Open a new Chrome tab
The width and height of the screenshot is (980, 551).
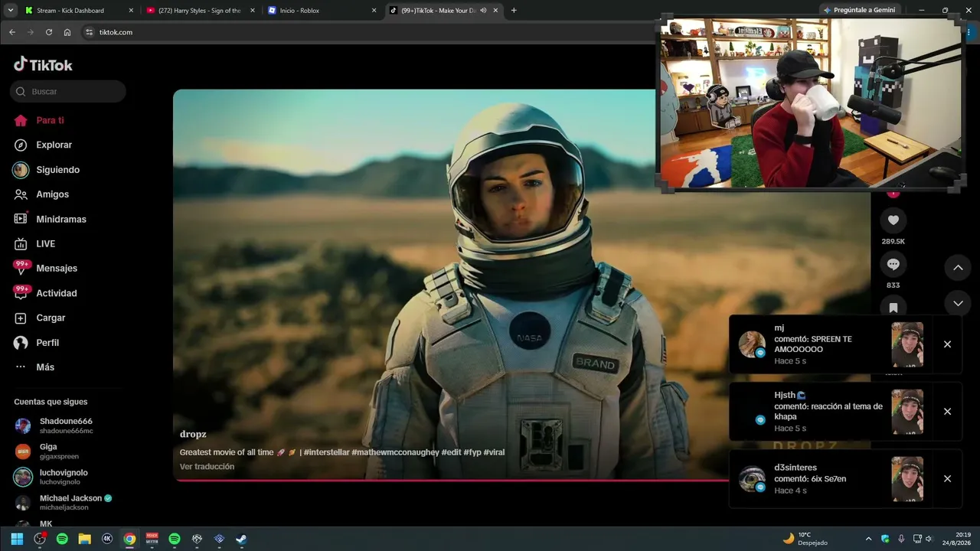pos(514,11)
